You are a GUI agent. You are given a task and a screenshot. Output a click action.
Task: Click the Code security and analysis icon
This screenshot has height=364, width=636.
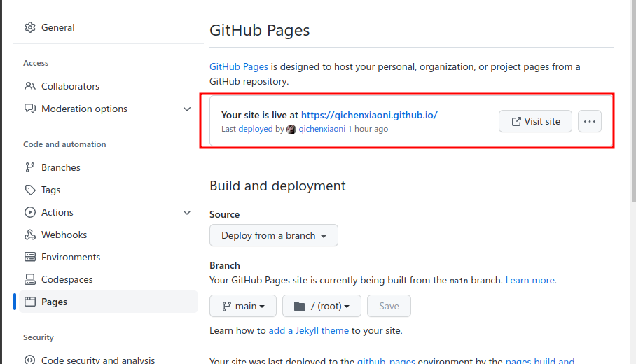click(x=29, y=360)
